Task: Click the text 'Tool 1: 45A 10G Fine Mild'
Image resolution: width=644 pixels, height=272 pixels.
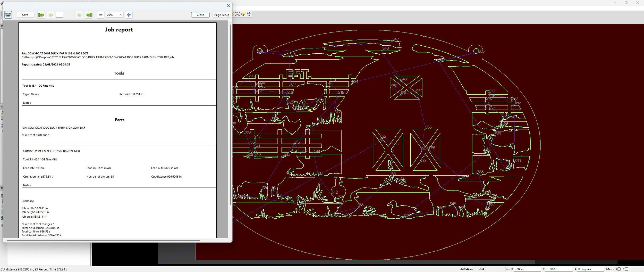Action: 38,86
